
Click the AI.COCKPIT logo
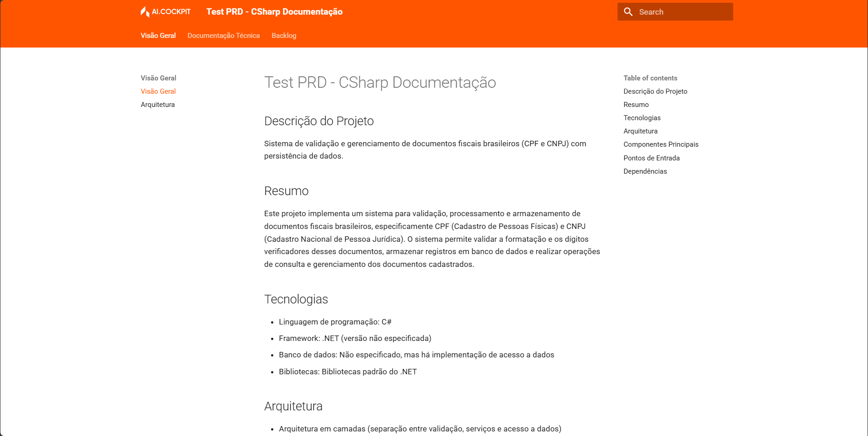click(165, 11)
